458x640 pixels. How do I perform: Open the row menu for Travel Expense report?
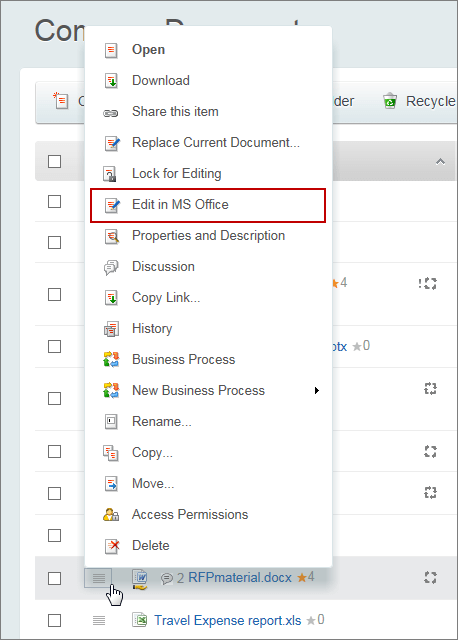coord(98,620)
